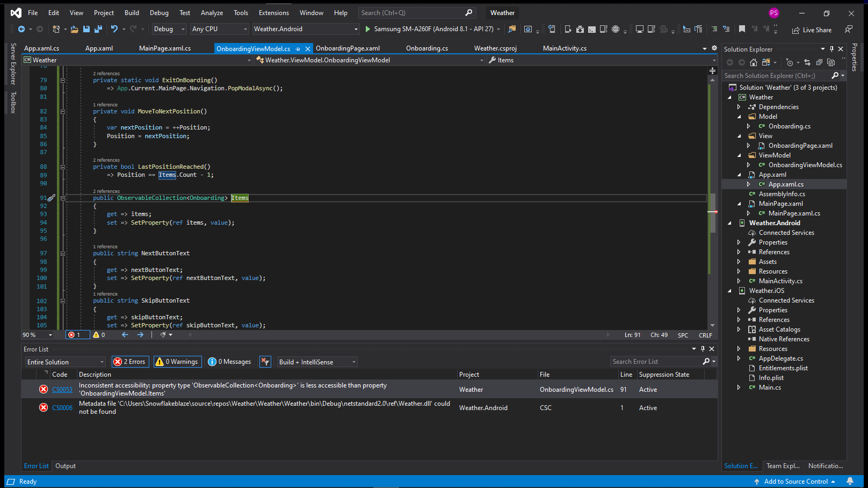Open the CS0053 error code link
This screenshot has height=488, width=868.
click(x=62, y=390)
